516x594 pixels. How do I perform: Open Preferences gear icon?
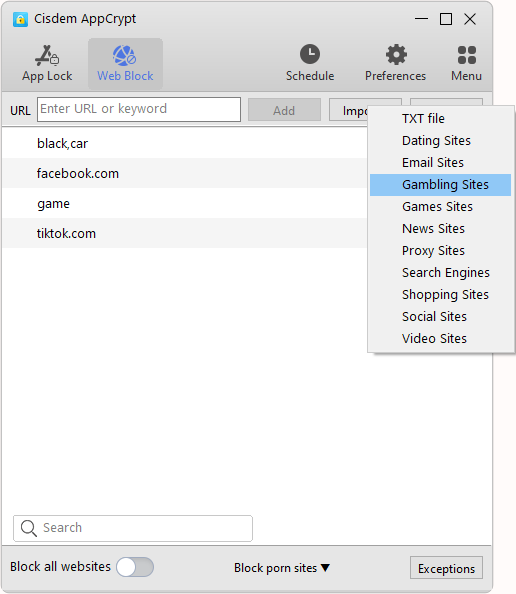396,55
